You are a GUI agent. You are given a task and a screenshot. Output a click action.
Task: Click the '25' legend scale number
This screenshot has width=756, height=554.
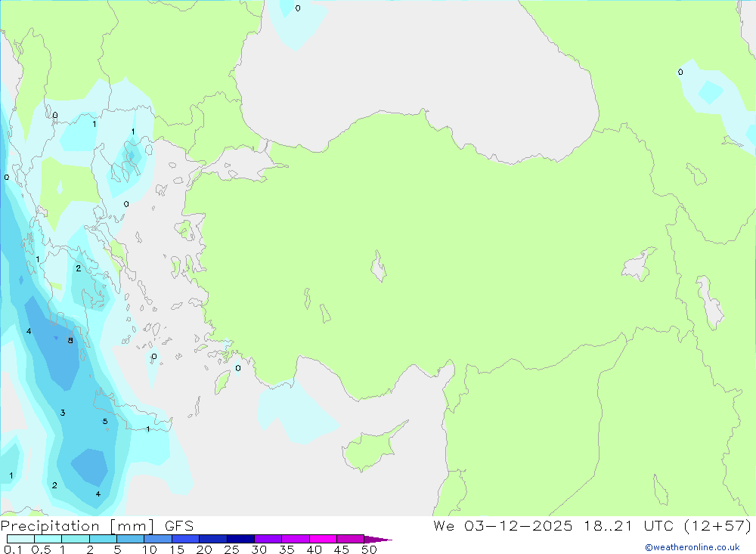[x=231, y=549]
